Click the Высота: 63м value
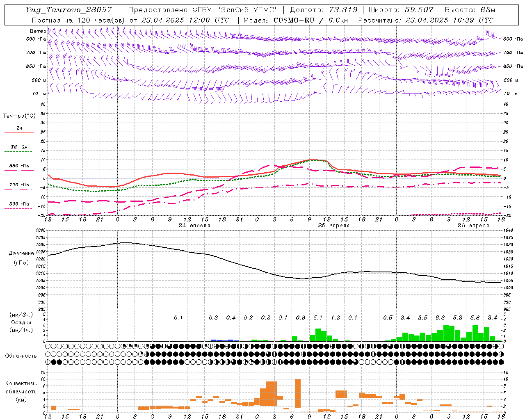The height and width of the screenshot is (420, 525). point(470,10)
